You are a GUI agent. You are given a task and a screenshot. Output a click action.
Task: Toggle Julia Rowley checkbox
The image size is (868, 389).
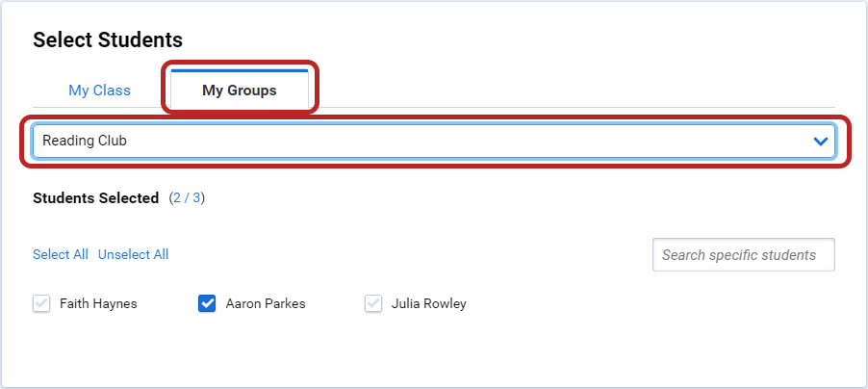(x=373, y=303)
